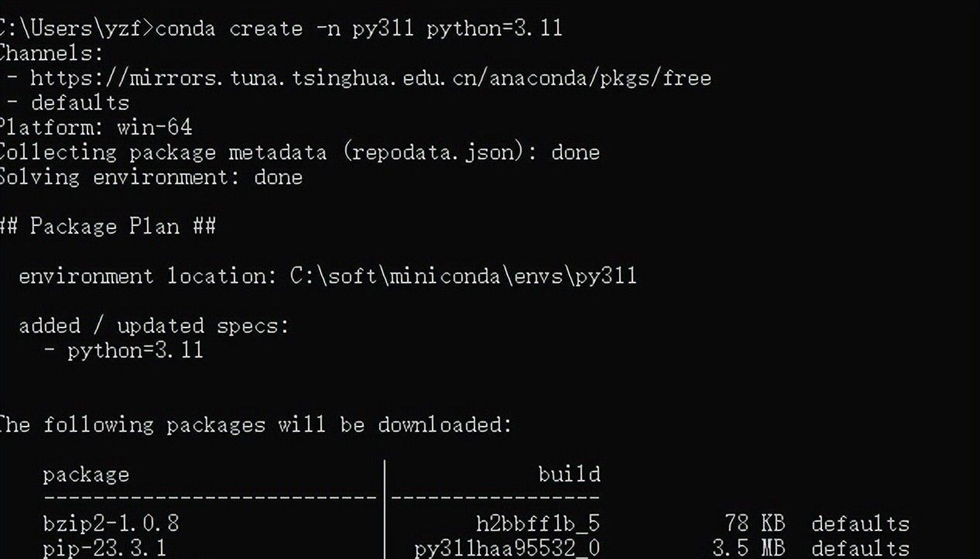This screenshot has width=980, height=559.
Task: Click the 'package' column header
Action: point(86,475)
